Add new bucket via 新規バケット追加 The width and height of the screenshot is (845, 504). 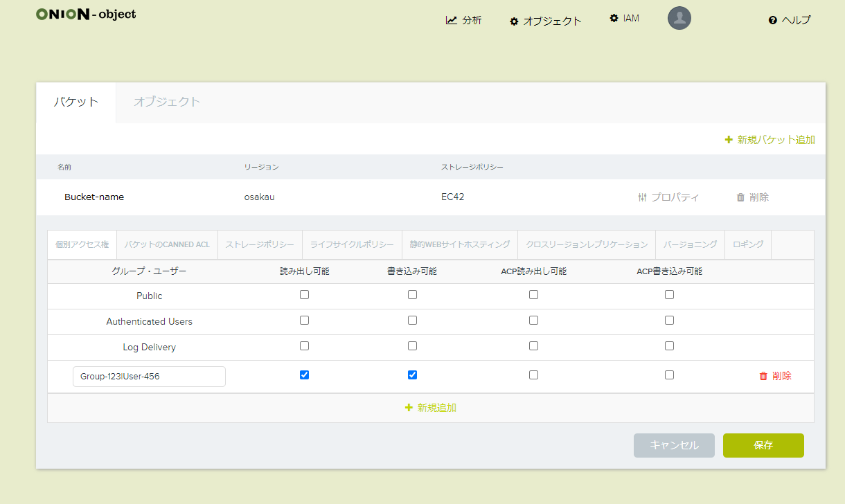point(770,140)
